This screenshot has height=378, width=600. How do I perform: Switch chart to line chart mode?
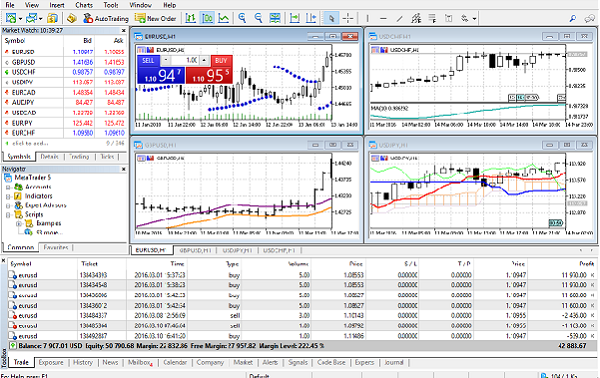click(223, 18)
